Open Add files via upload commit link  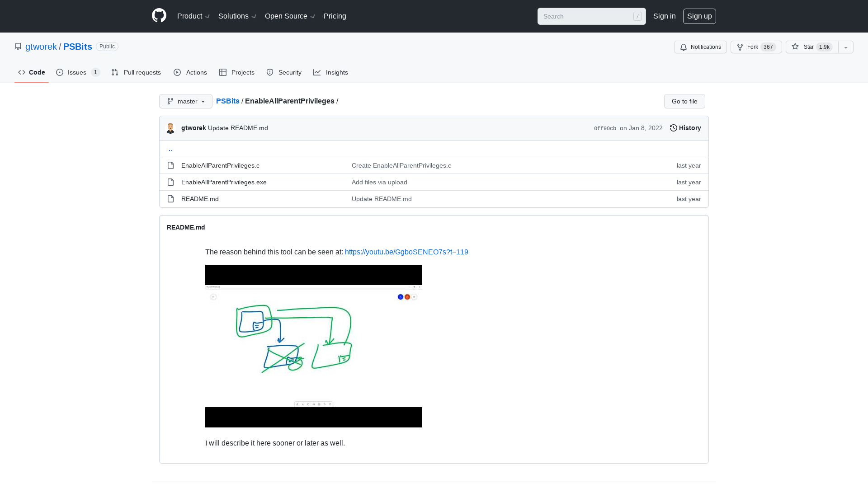pos(379,182)
